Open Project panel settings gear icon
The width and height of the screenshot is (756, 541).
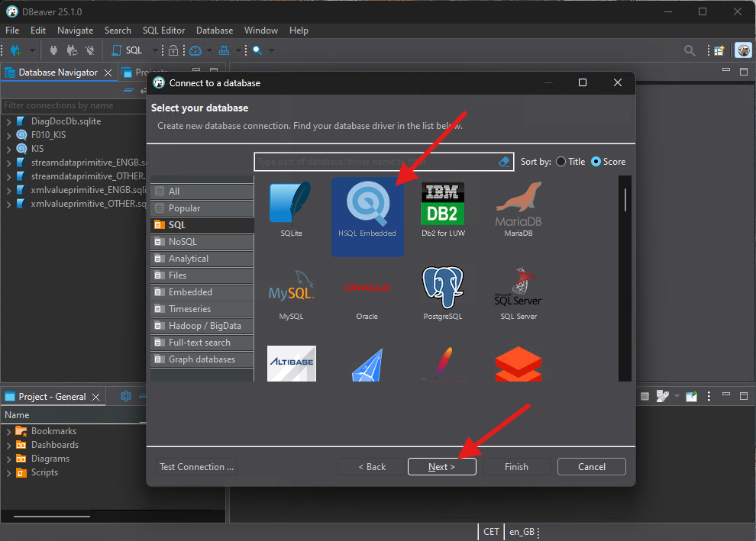(126, 396)
